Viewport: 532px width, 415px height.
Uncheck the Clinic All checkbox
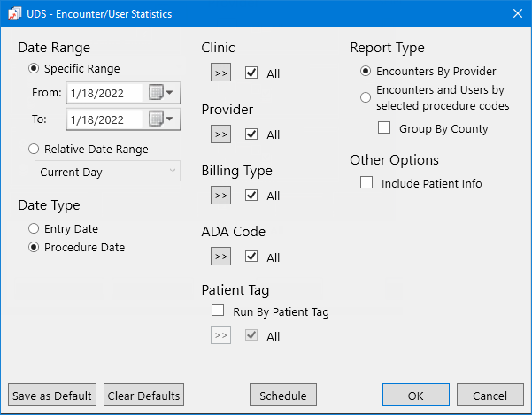(251, 73)
